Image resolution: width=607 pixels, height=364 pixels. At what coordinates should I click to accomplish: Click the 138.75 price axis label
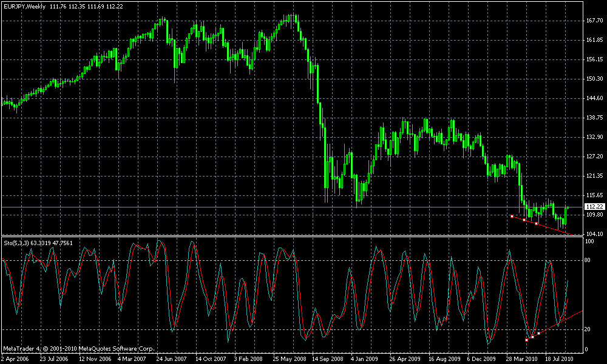[595, 118]
